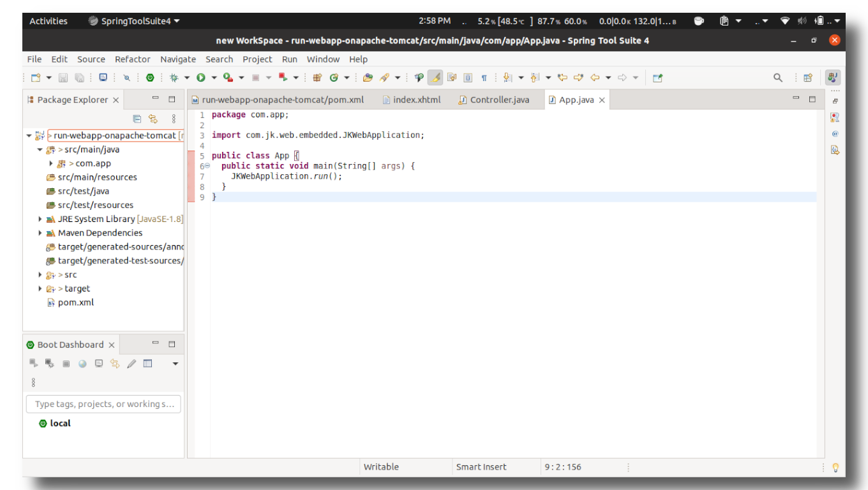Collapse the main method fold marker on line 6
The height and width of the screenshot is (490, 868).
(207, 166)
